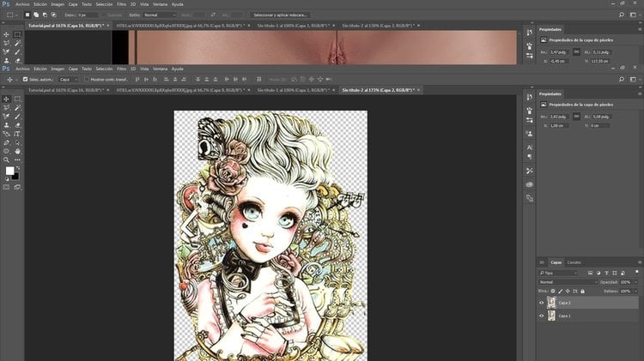Screen dimensions: 644x361
Task: Switch to the 3D panel tab beside Capas
Action: point(542,262)
